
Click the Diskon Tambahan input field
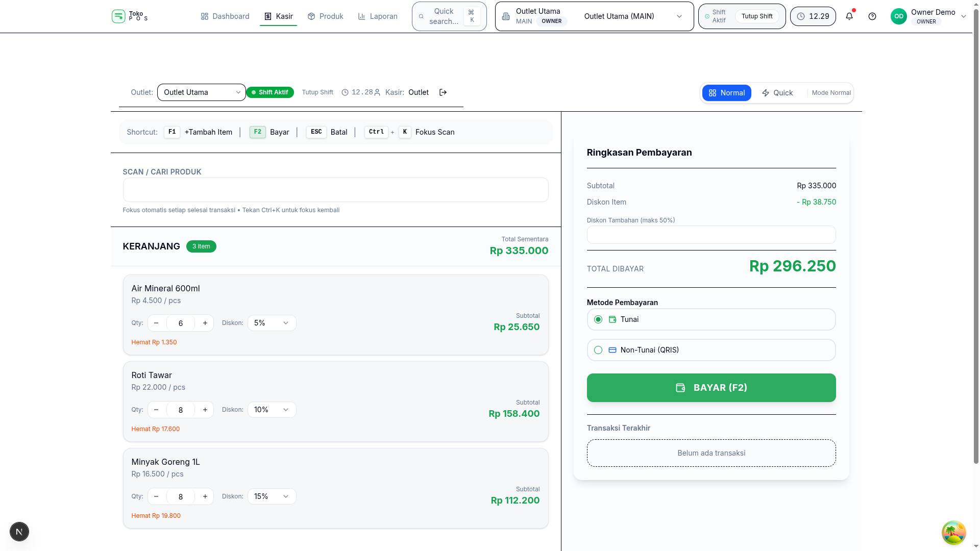tap(711, 235)
